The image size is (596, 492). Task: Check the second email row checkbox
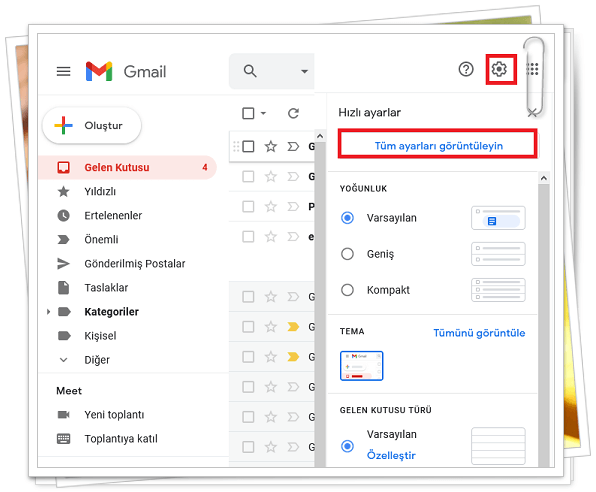(248, 176)
